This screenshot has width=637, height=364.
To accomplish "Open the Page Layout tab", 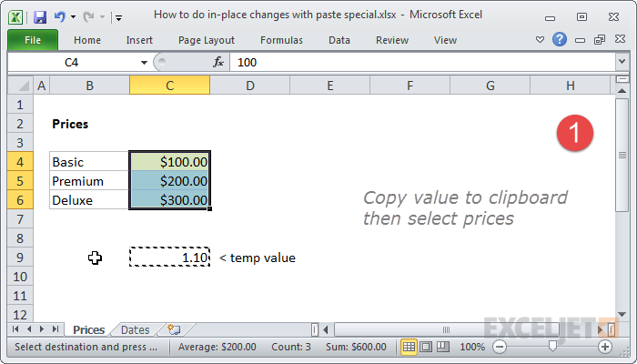I will pyautogui.click(x=207, y=40).
